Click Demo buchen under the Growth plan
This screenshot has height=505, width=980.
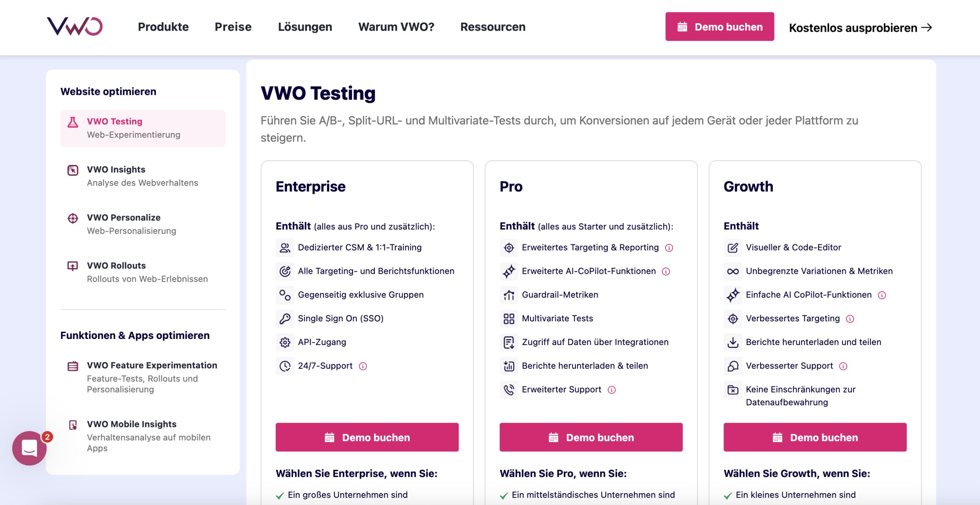point(815,437)
